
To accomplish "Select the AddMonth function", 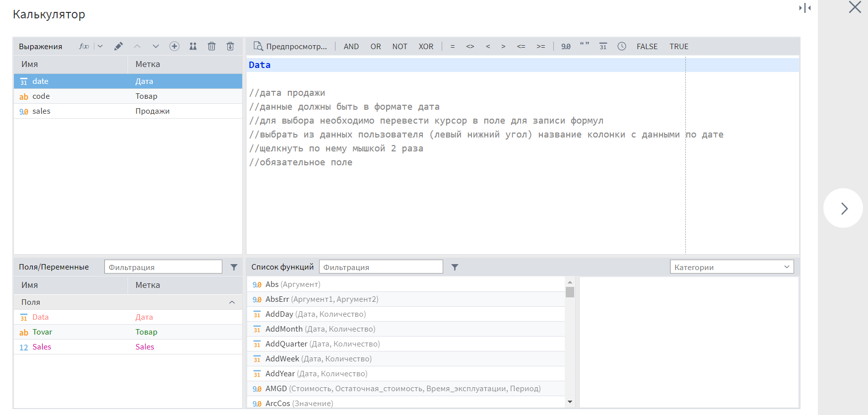I will coord(406,329).
